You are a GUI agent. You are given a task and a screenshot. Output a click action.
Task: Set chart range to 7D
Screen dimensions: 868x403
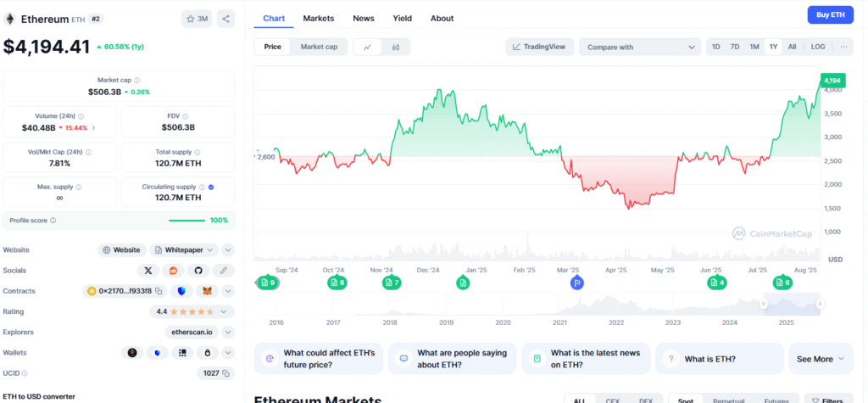(735, 48)
